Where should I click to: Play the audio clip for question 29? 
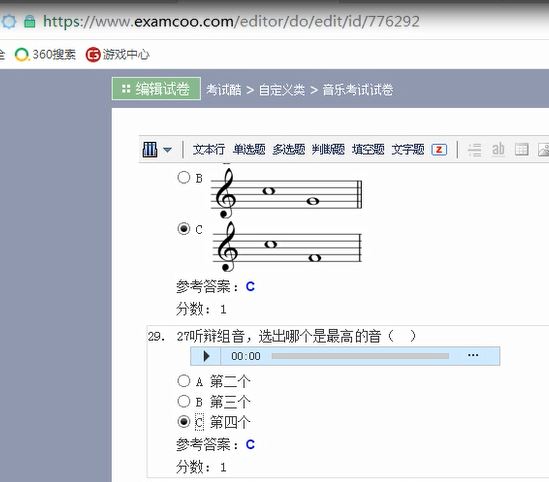click(206, 356)
